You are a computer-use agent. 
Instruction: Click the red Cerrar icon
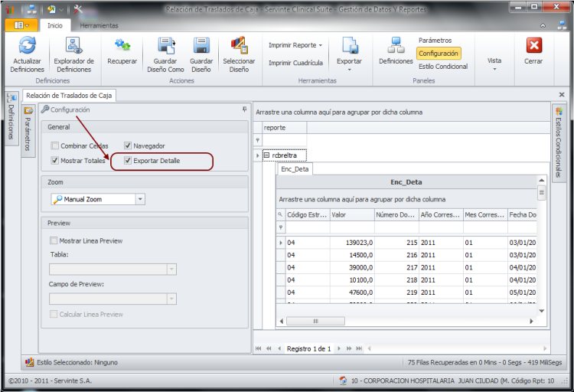coord(533,46)
